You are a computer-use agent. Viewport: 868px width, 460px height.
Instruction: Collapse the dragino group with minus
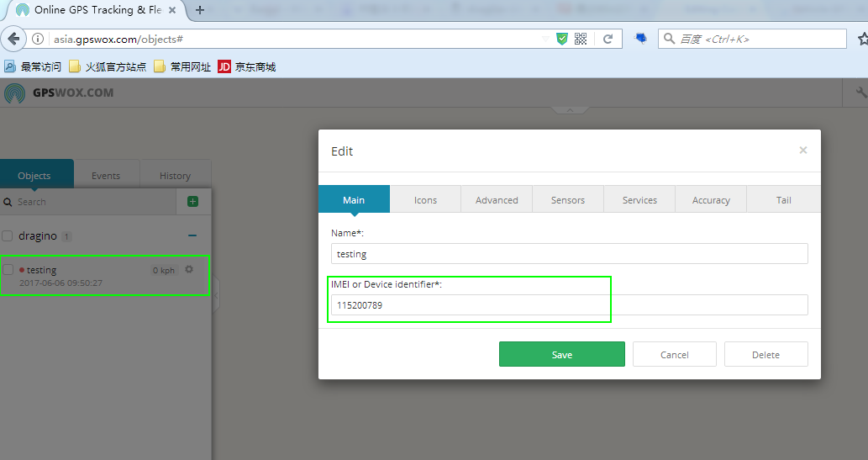pos(192,236)
